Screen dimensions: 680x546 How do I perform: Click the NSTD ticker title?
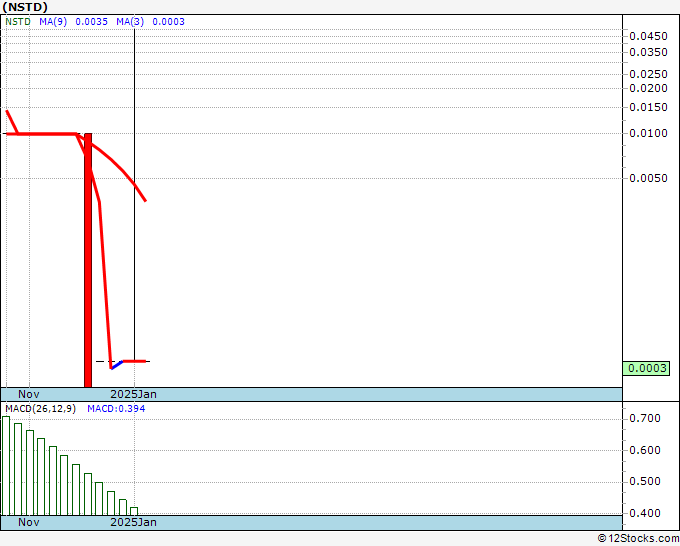point(25,7)
